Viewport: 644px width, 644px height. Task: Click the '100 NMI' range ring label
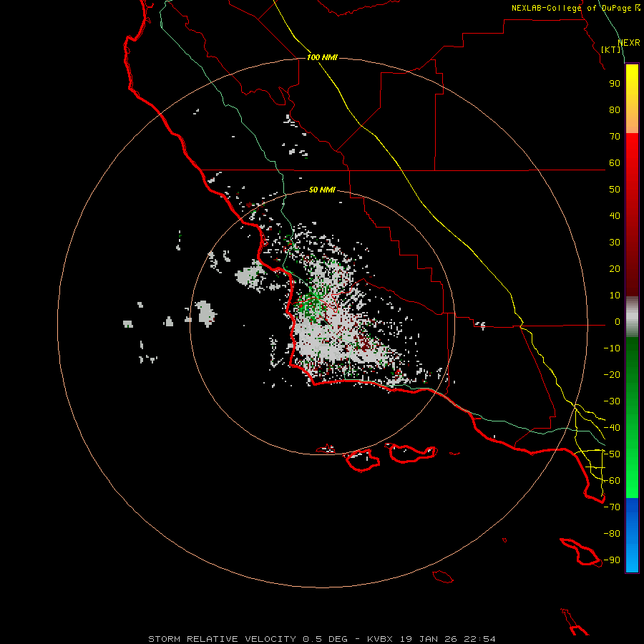[x=322, y=57]
